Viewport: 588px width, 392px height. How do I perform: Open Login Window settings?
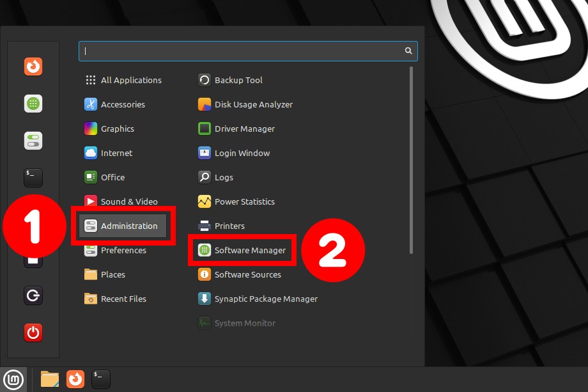click(234, 153)
